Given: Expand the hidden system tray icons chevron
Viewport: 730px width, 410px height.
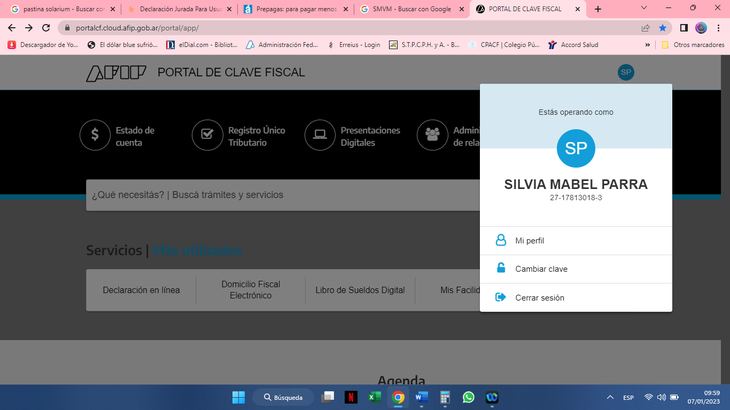Looking at the screenshot, I should click(x=610, y=397).
